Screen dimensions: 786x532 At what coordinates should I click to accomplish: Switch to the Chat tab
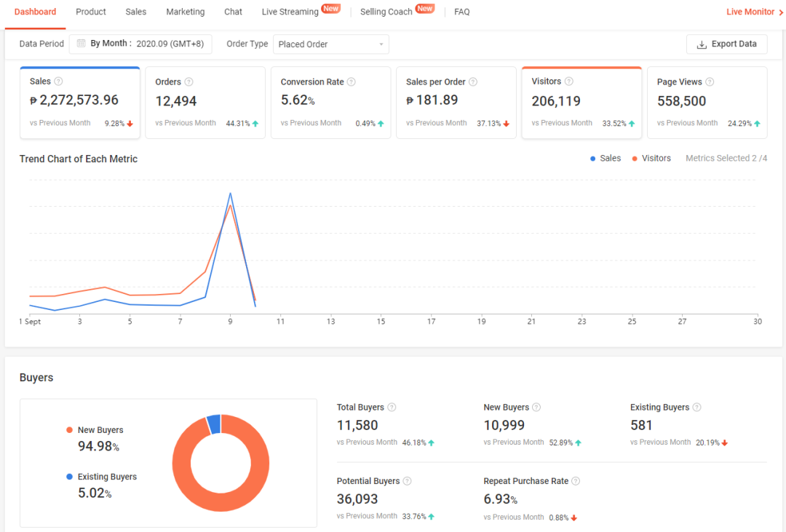click(x=233, y=12)
